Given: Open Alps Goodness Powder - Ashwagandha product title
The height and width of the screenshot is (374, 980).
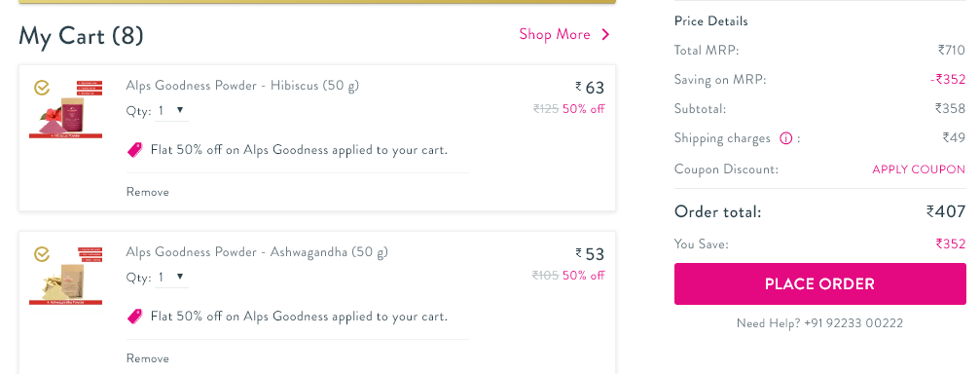Looking at the screenshot, I should click(x=257, y=252).
